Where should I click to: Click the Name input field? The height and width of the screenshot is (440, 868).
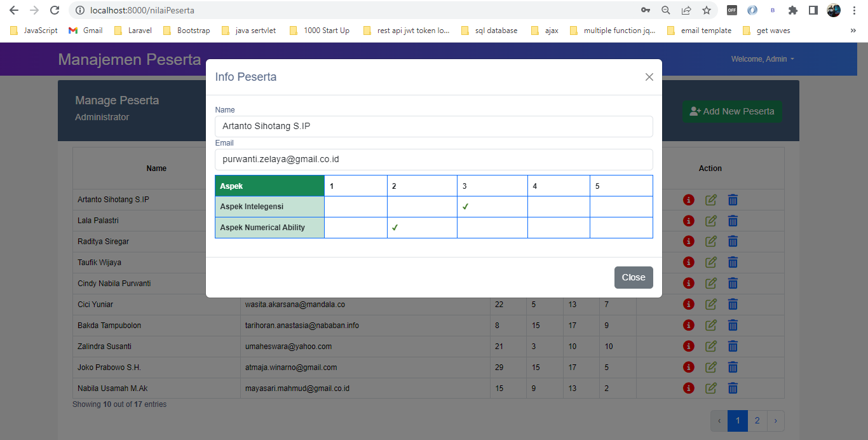pyautogui.click(x=434, y=126)
